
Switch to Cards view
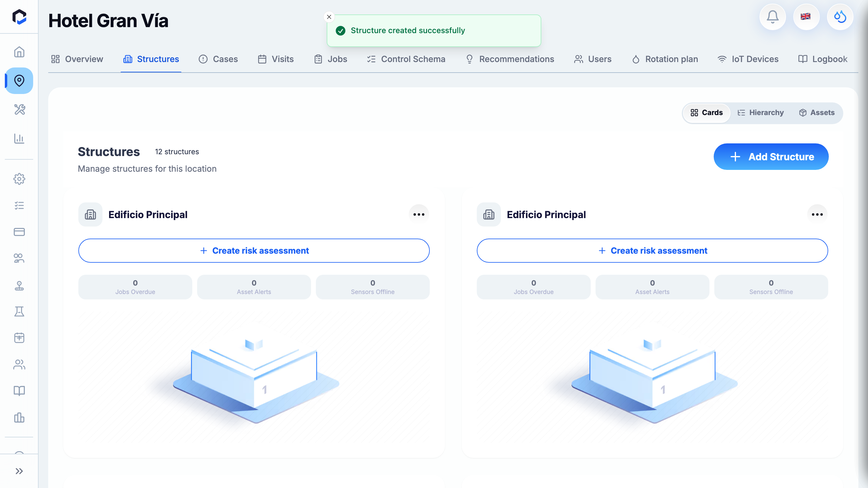tap(706, 113)
